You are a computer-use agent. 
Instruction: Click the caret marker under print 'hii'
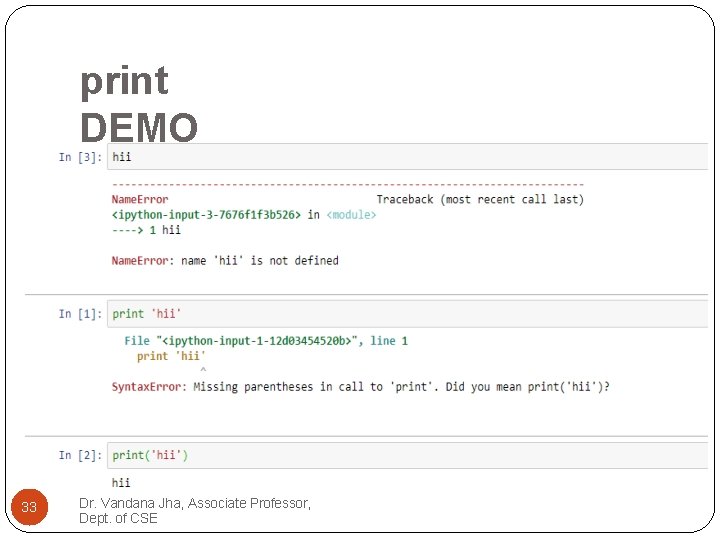tap(204, 371)
